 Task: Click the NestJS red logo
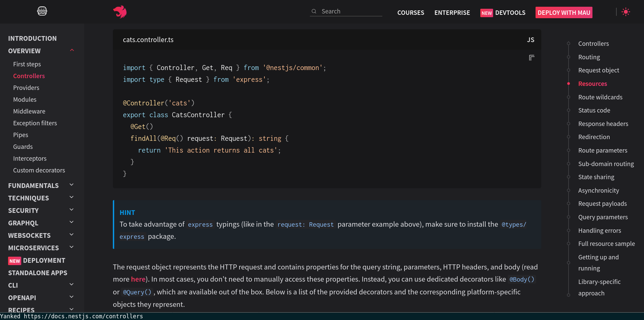[120, 12]
